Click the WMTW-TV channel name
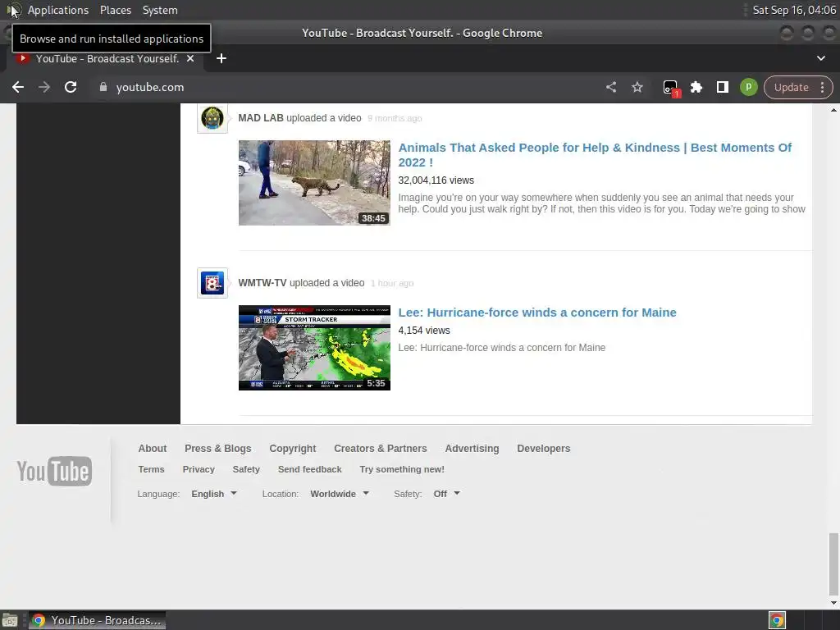Screen dimensions: 840x630 click(x=262, y=283)
